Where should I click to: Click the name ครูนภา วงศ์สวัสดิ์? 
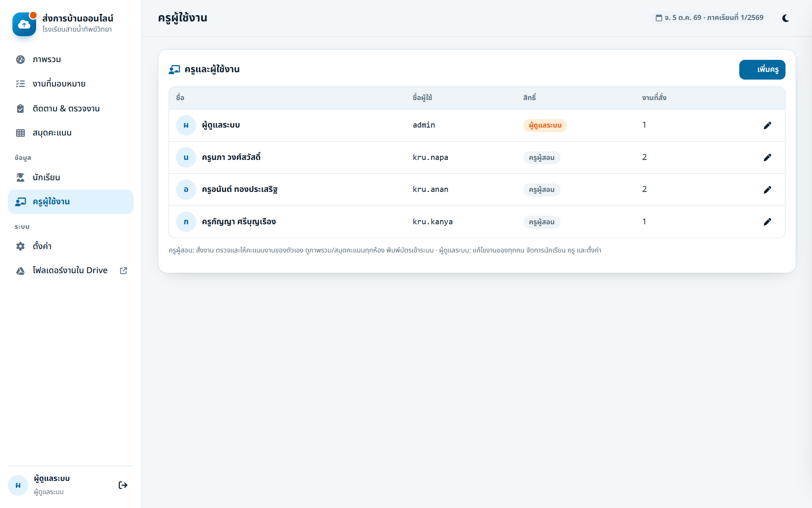pos(231,157)
